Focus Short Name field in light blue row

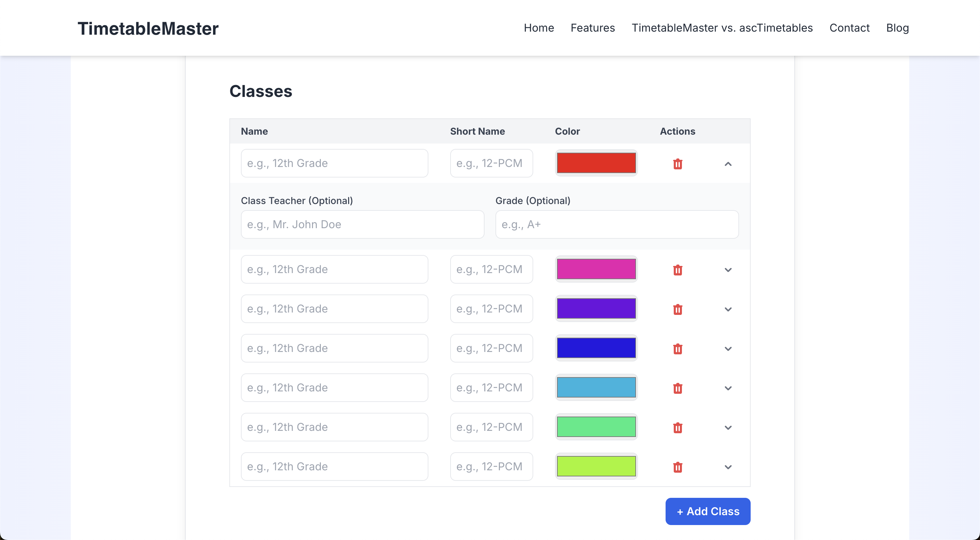pyautogui.click(x=491, y=388)
